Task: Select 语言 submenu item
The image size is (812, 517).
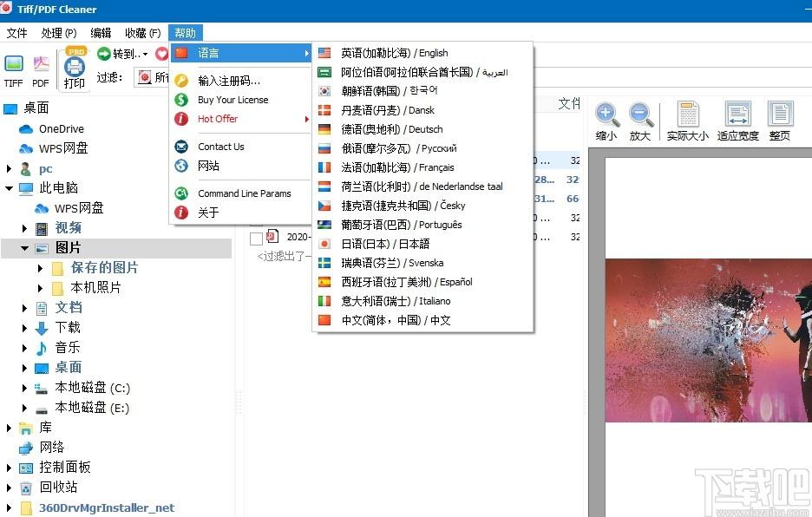Action: point(242,53)
